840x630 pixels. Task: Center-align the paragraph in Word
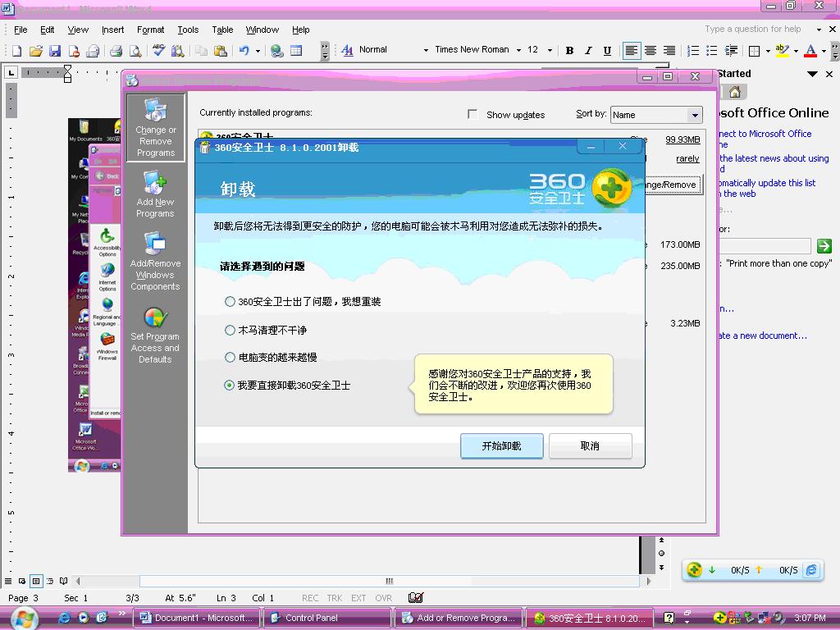(x=651, y=50)
